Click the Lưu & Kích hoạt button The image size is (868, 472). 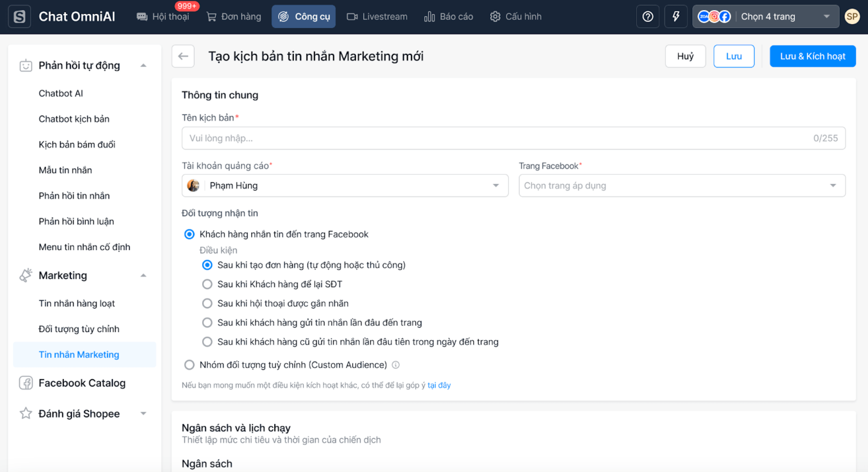click(x=813, y=56)
